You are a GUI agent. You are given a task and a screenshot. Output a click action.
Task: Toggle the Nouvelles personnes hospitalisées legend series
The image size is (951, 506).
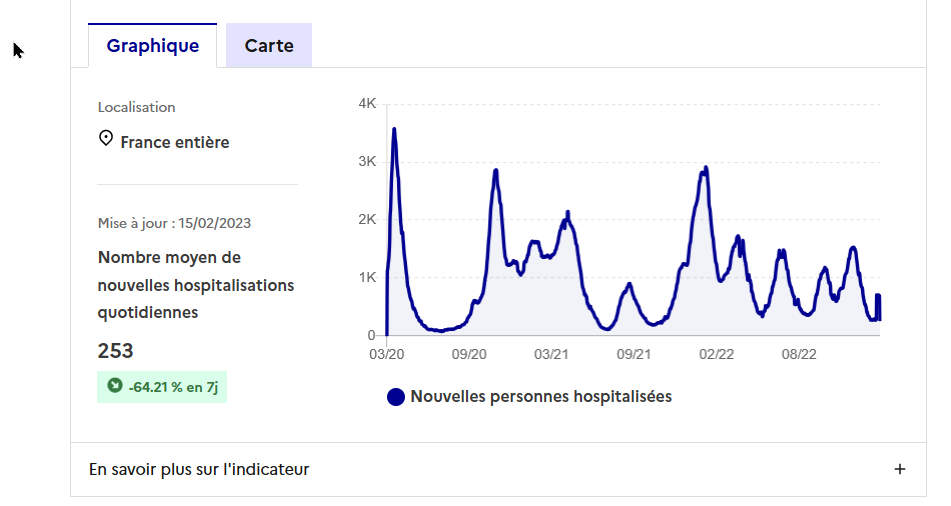pyautogui.click(x=540, y=397)
